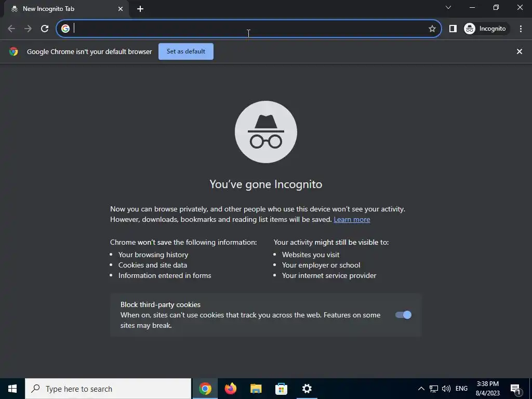Open a new tab with the plus button
The width and height of the screenshot is (532, 399).
point(140,9)
